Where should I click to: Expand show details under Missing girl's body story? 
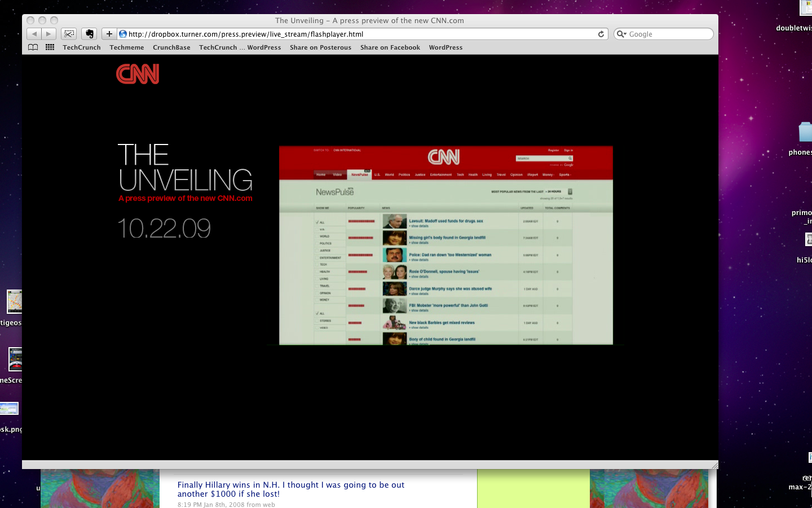(x=419, y=243)
